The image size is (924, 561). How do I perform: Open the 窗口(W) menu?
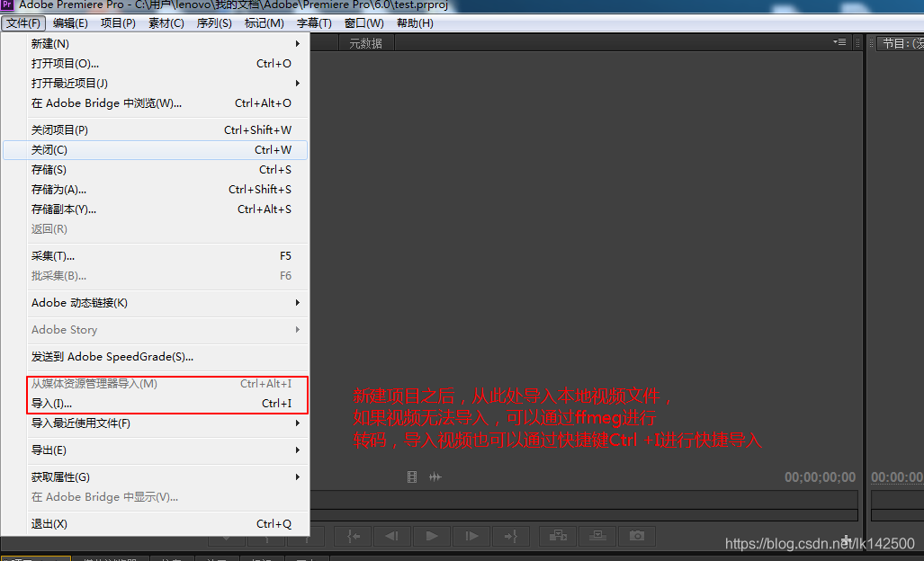pyautogui.click(x=363, y=23)
